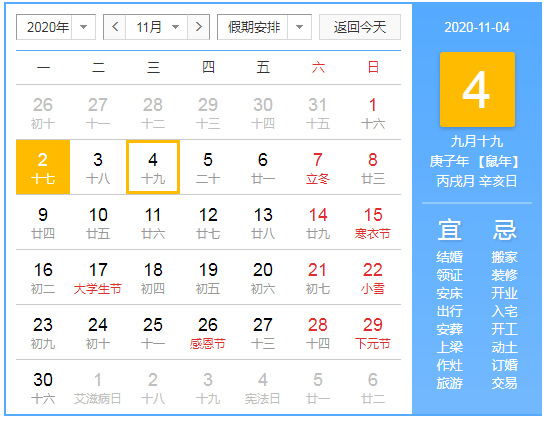Select November 30 十六
This screenshot has width=549, height=423.
click(x=43, y=387)
